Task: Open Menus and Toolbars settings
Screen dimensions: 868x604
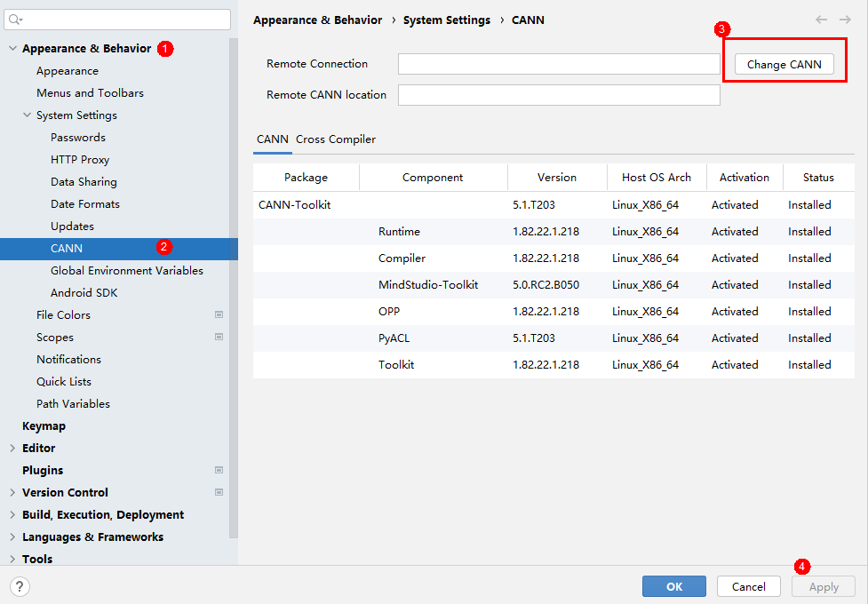Action: click(x=90, y=93)
